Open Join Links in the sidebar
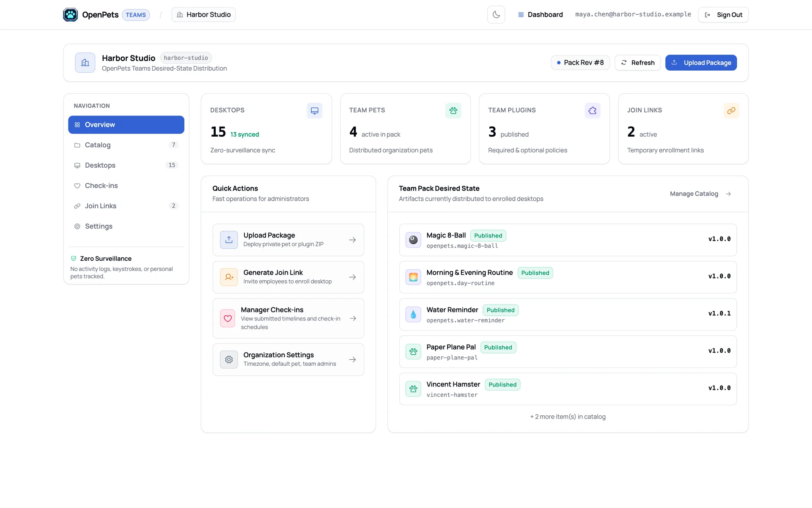This screenshot has height=508, width=812. click(x=126, y=206)
